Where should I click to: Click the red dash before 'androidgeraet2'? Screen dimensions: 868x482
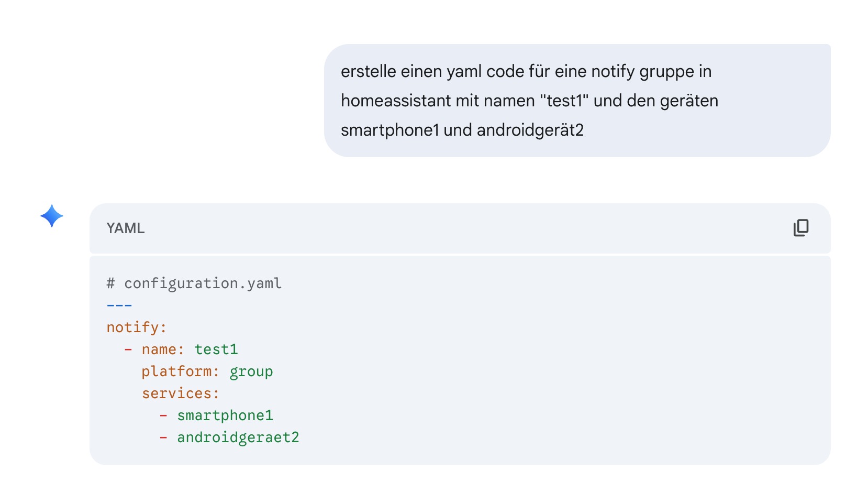coord(163,437)
